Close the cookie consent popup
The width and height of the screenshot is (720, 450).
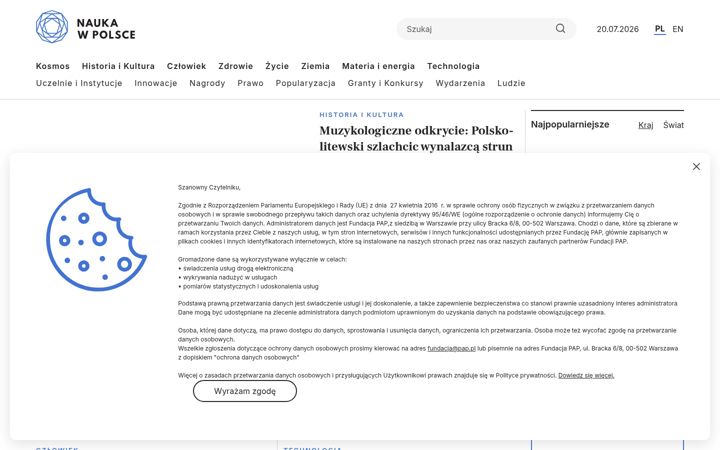[x=696, y=167]
